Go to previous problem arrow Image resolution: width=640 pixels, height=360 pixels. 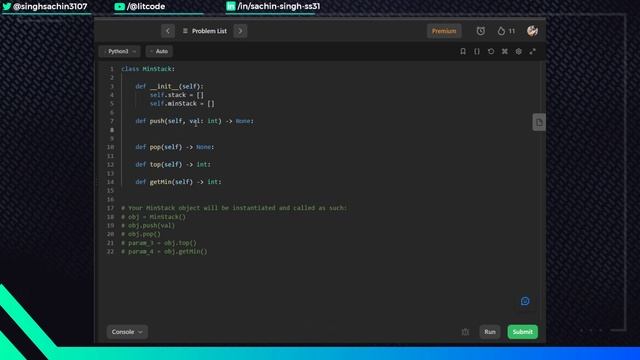pyautogui.click(x=168, y=31)
